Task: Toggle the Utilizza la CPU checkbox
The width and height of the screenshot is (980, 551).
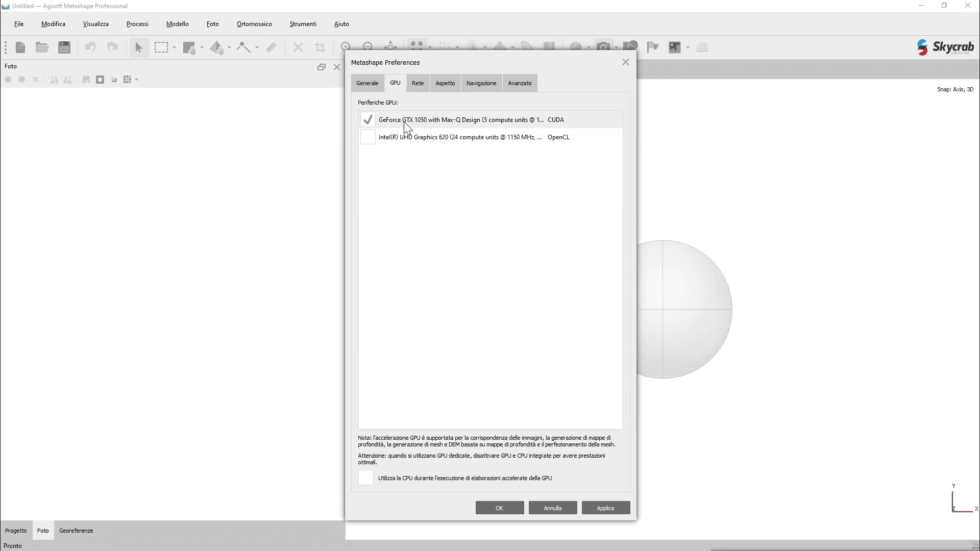Action: pyautogui.click(x=366, y=478)
